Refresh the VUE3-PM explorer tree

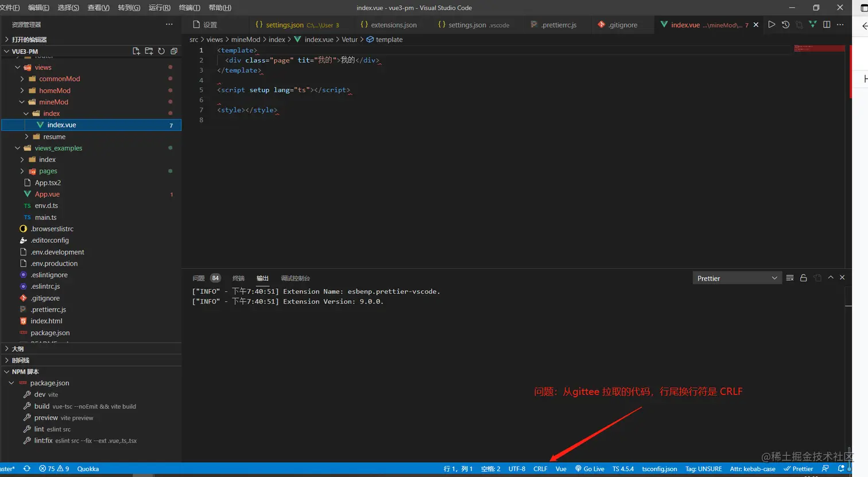(161, 51)
